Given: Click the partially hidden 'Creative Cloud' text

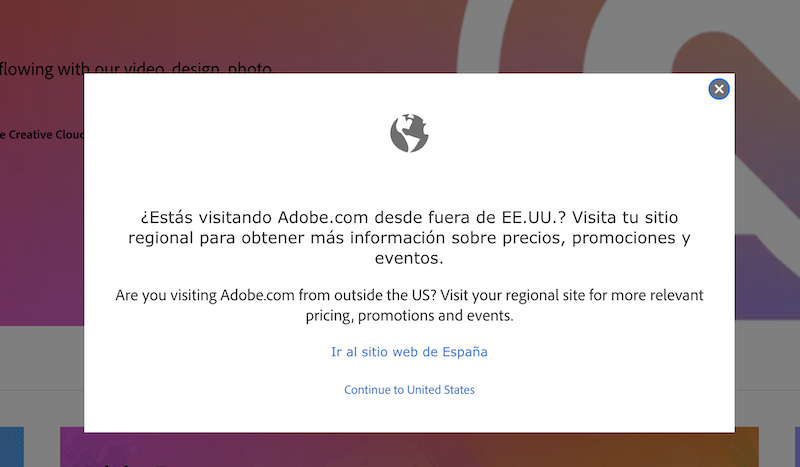Looking at the screenshot, I should pos(42,135).
